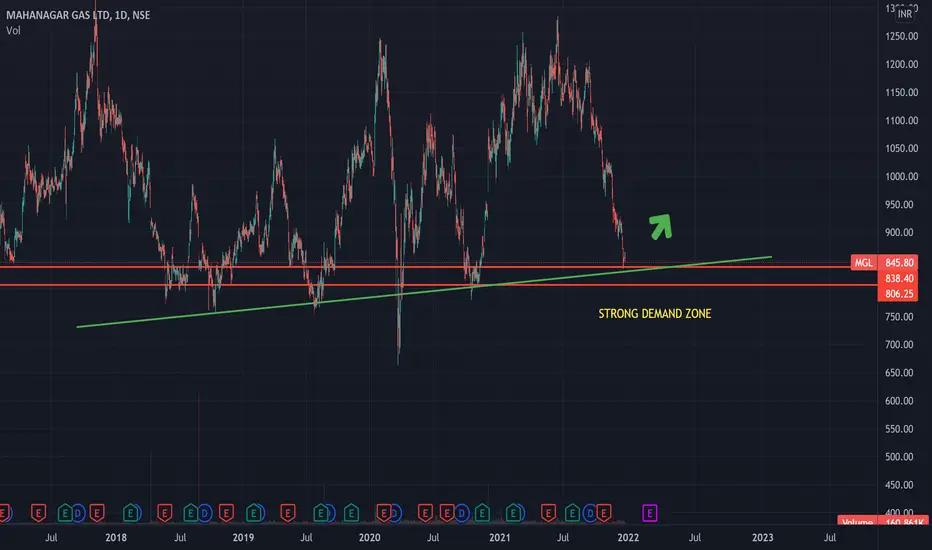Click the MGL 845.80 last price label
The width and height of the screenshot is (932, 550).
(884, 262)
